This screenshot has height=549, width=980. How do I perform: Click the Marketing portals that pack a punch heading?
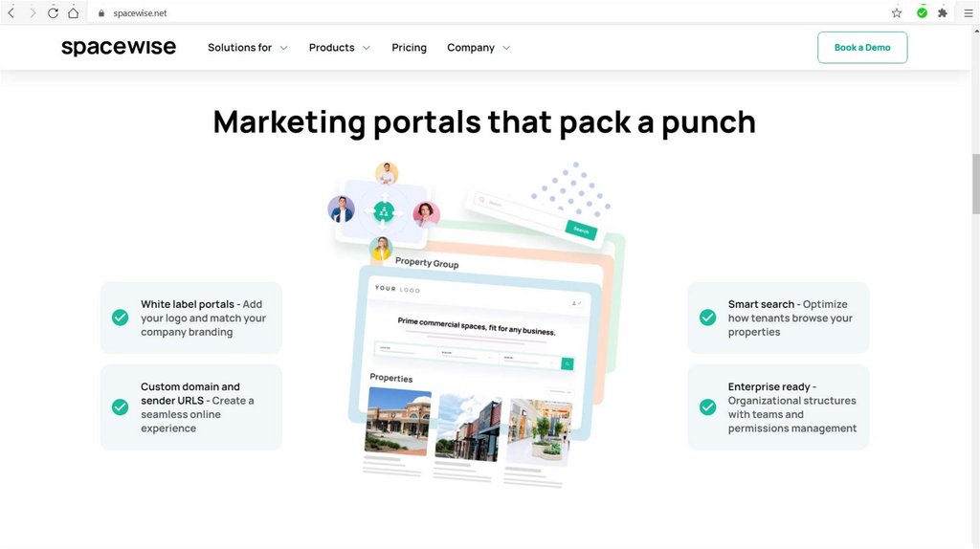[484, 121]
